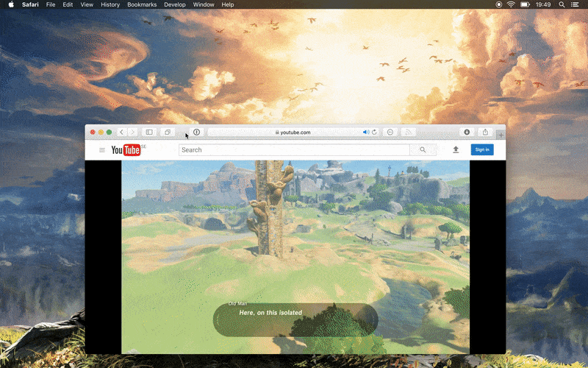Viewport: 588px width, 368px height.
Task: Click the YouTube search magnifier button
Action: pyautogui.click(x=423, y=150)
